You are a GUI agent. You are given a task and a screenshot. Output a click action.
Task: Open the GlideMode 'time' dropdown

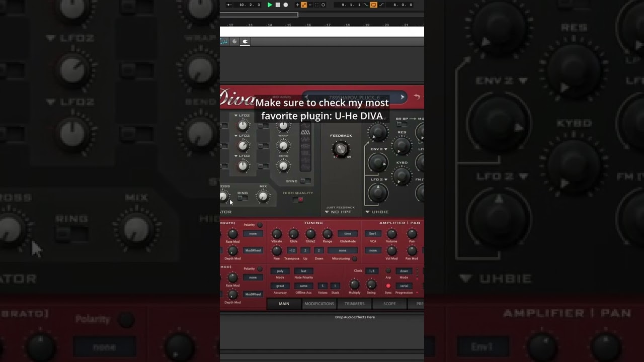(x=348, y=234)
